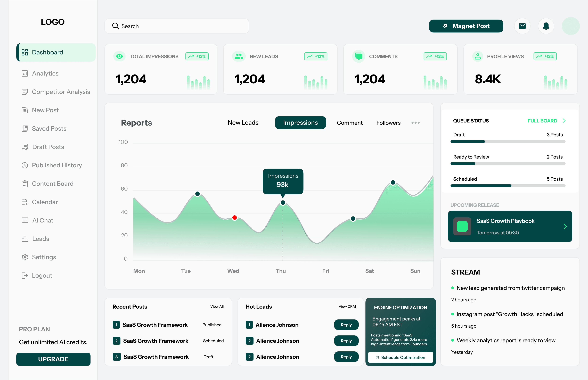Open the notifications bell icon
The width and height of the screenshot is (588, 380).
click(x=546, y=26)
